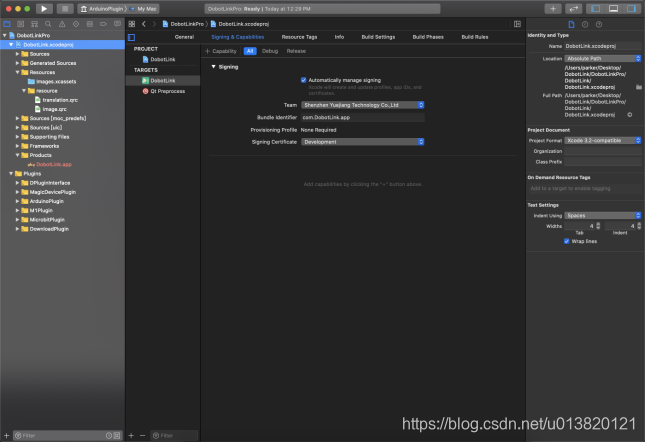Collapse the Resources folder
645x443 pixels.
[x=17, y=72]
